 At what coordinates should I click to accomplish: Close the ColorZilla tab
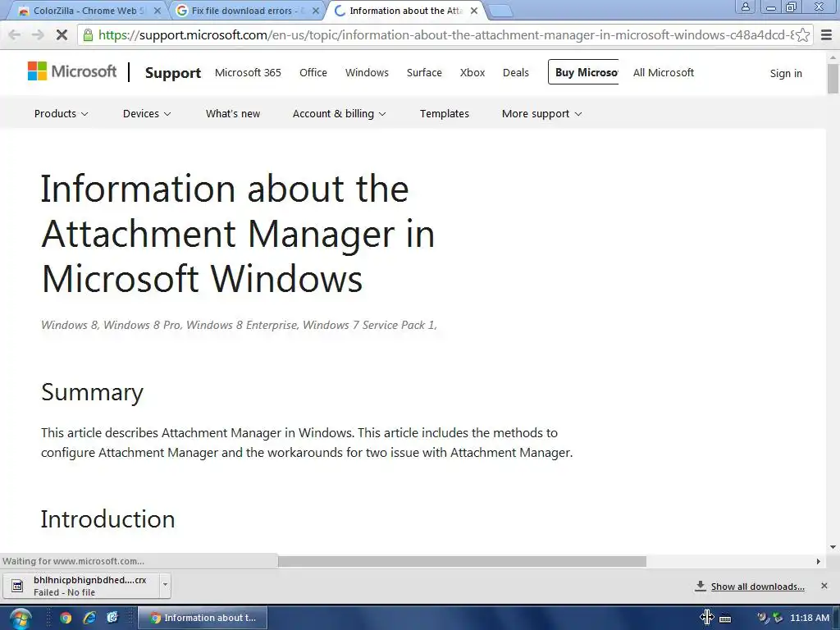pos(157,11)
